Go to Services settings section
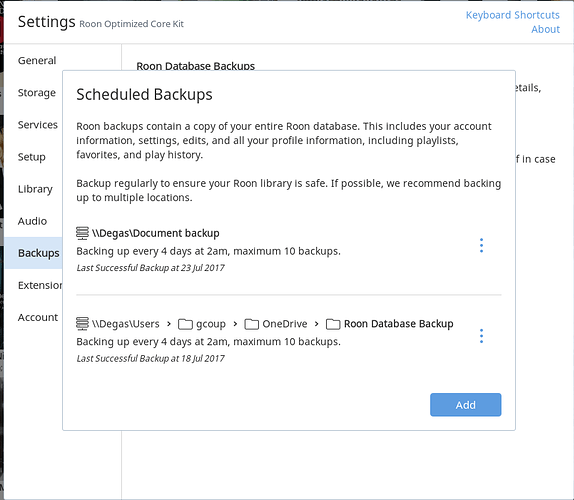Viewport: 574px width, 500px height. tap(38, 125)
